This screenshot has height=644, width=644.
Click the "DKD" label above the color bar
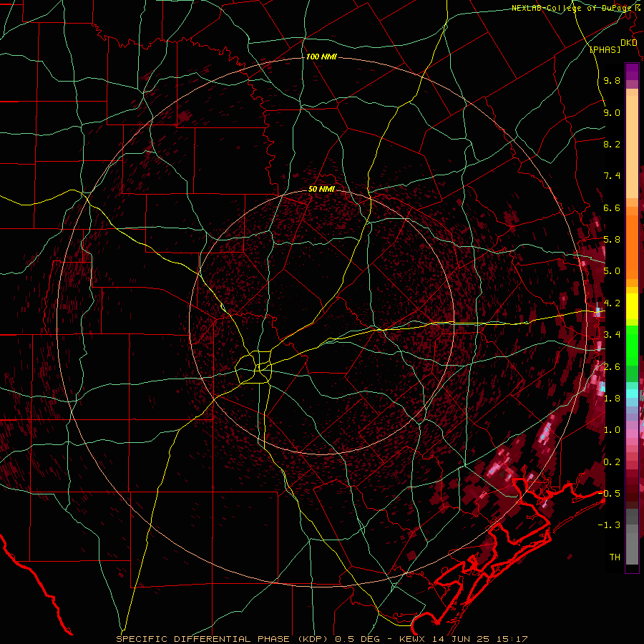pyautogui.click(x=628, y=43)
